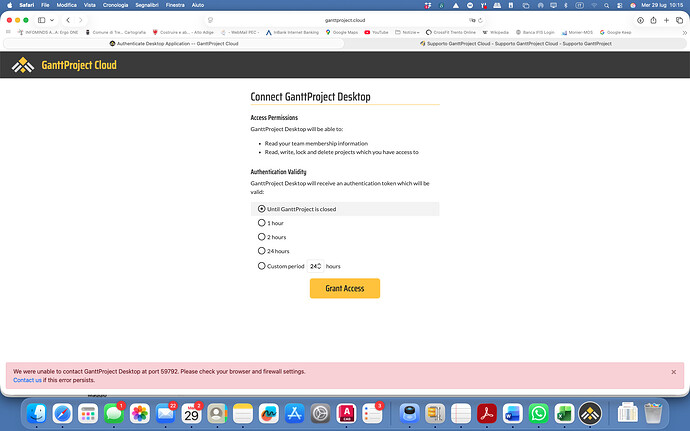Open the YouTube bookmark
Viewport: 690px width, 431px height.
coord(377,33)
